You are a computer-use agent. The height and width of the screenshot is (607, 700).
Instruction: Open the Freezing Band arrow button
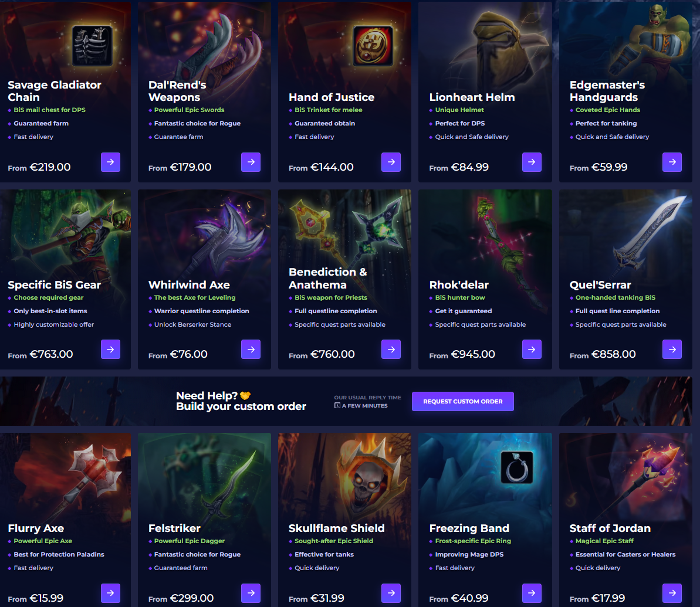pos(532,593)
